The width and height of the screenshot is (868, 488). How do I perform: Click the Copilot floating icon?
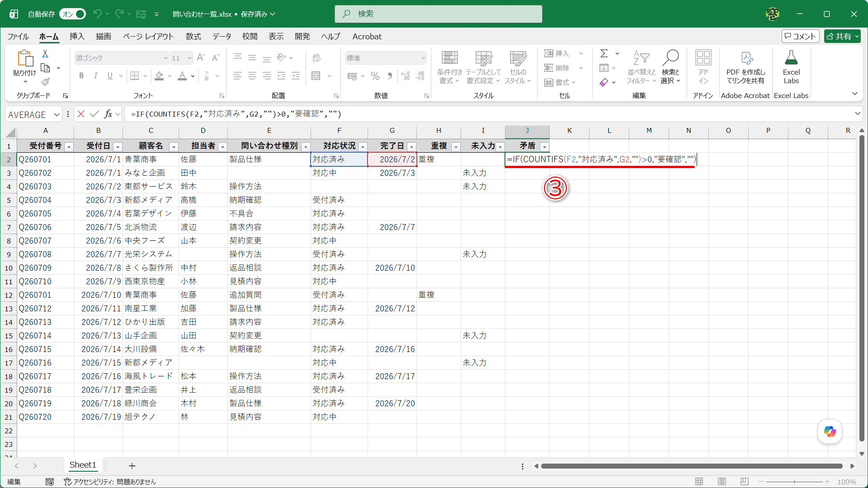click(830, 432)
